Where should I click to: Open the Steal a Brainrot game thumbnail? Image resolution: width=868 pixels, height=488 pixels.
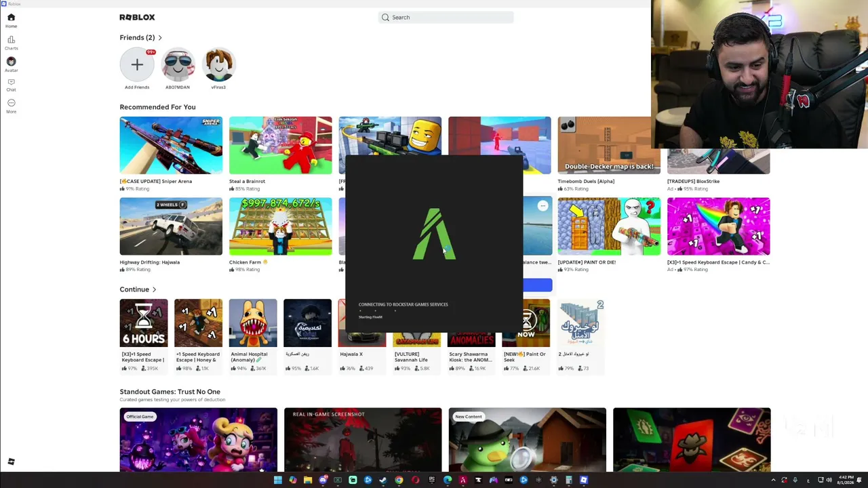(281, 145)
